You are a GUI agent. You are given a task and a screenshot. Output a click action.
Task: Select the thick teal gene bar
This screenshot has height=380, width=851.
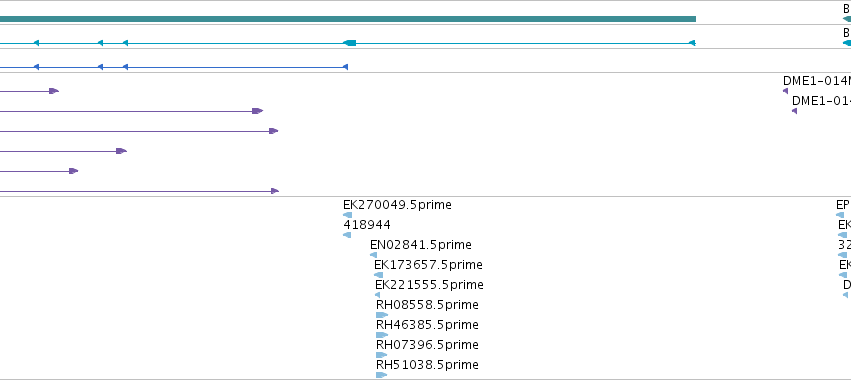[x=348, y=19]
